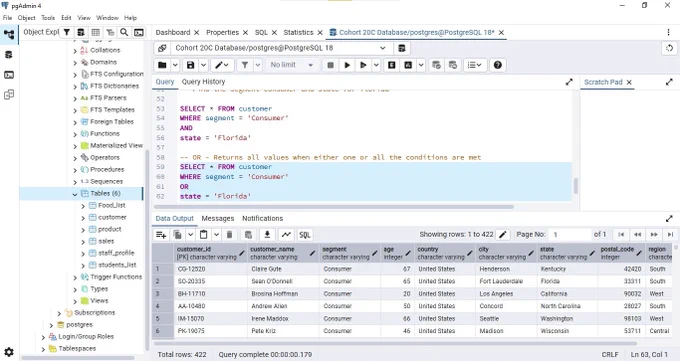Expand the customer table node
This screenshot has height=361, width=680.
click(83, 218)
